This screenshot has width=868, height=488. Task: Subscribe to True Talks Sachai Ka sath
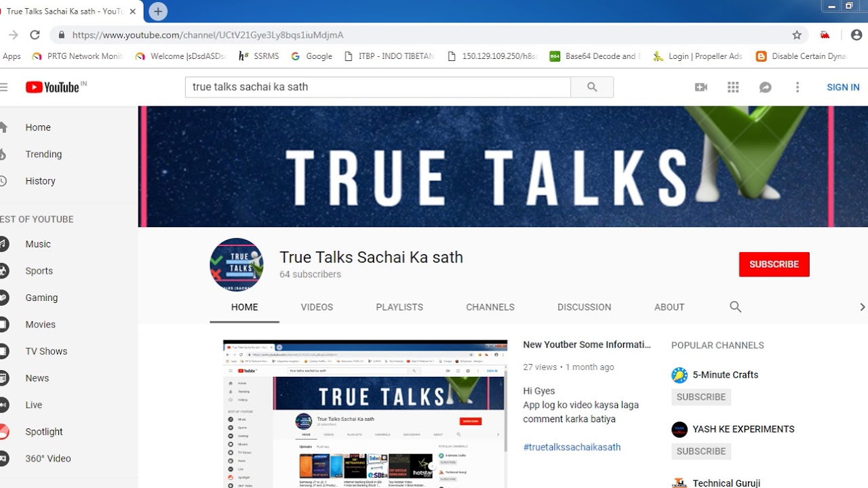coord(774,264)
